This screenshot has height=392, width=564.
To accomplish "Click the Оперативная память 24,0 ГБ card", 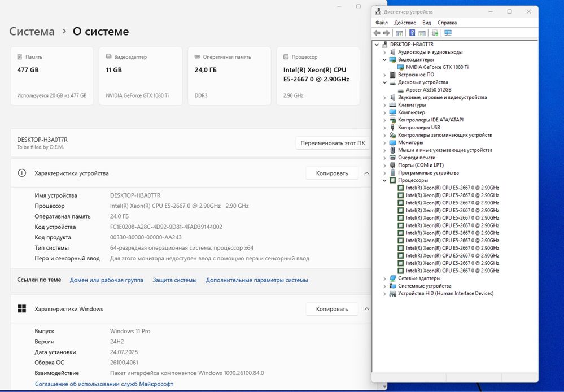I will coord(229,76).
